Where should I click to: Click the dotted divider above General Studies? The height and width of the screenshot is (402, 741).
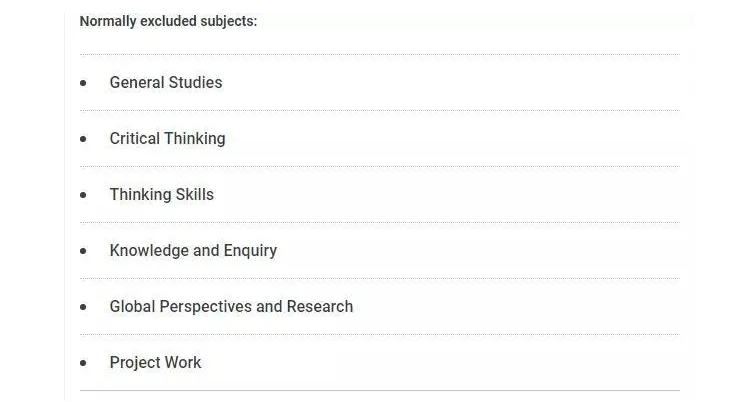pyautogui.click(x=379, y=55)
